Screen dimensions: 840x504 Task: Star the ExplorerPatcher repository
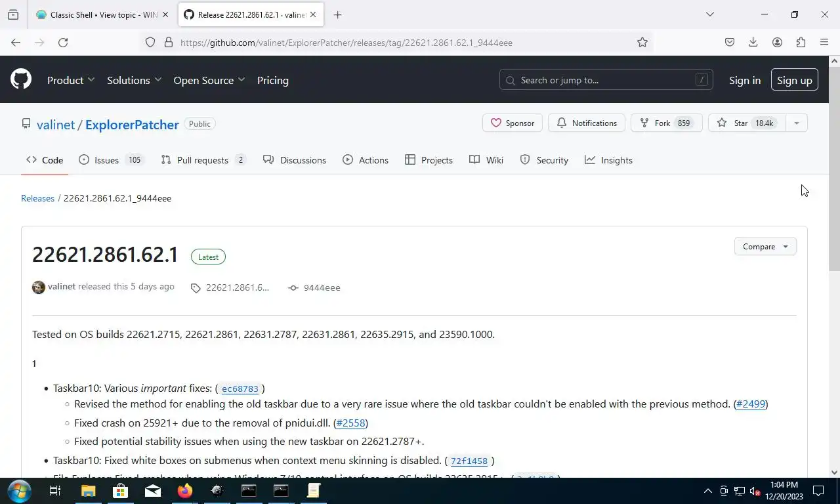746,123
